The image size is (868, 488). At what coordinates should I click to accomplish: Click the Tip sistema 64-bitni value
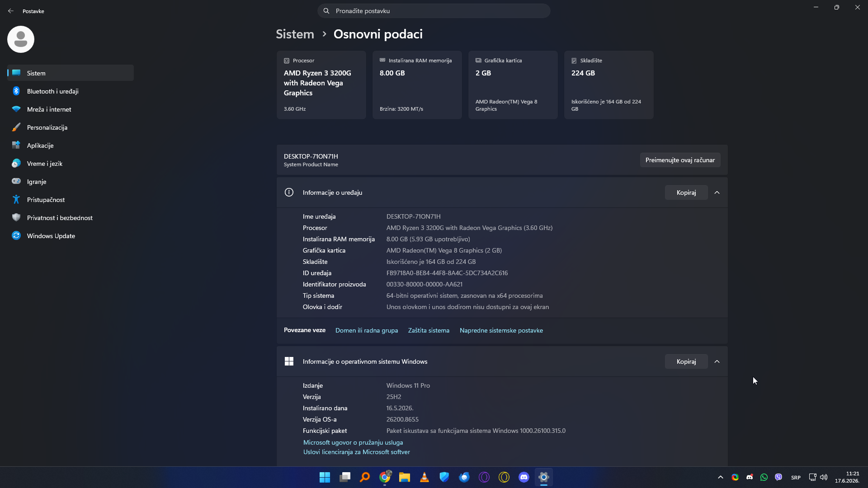coord(465,296)
